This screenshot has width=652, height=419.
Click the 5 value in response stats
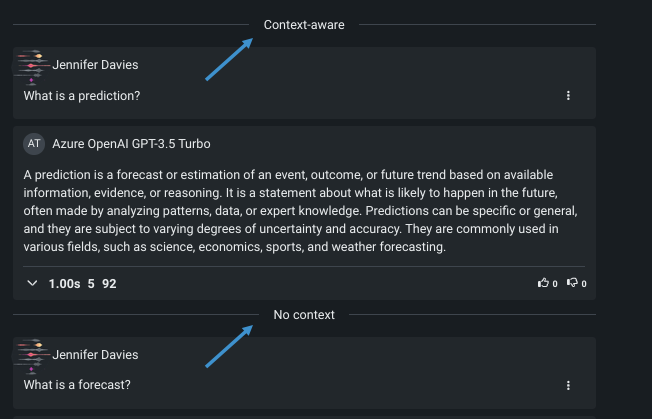[91, 284]
